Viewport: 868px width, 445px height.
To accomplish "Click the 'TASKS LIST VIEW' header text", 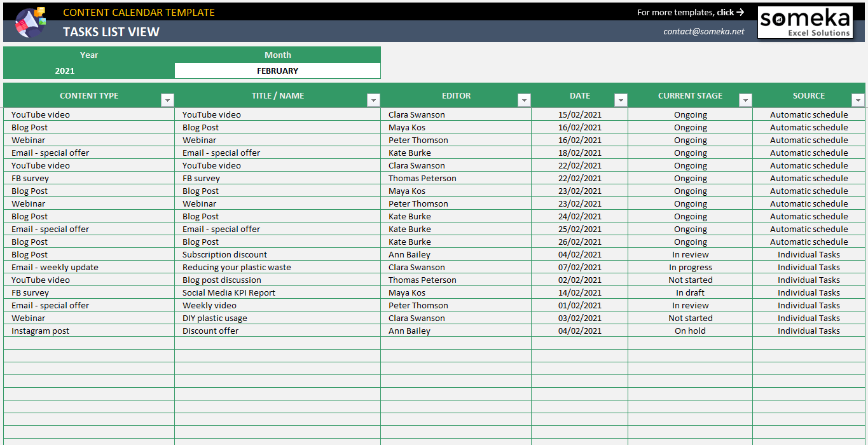I will [x=111, y=32].
